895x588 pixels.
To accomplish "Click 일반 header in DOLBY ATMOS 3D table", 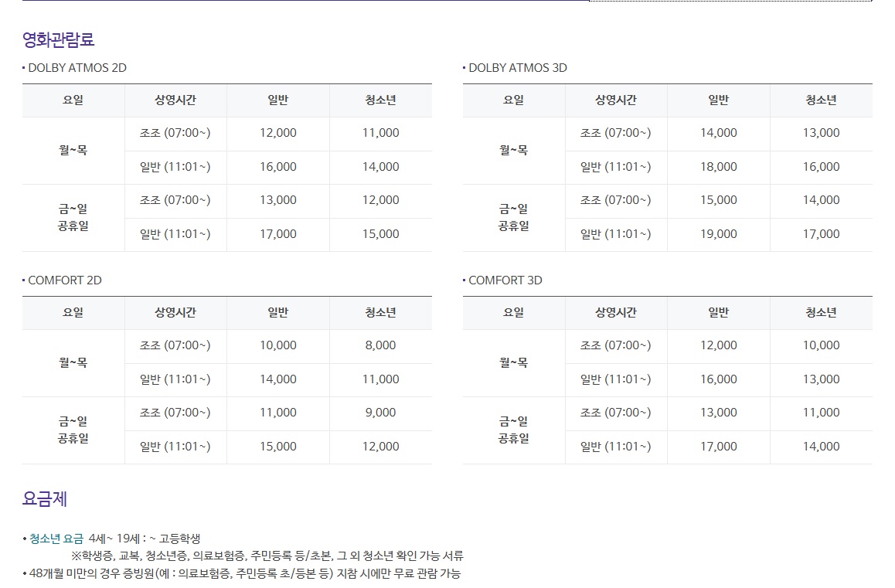I will click(x=719, y=100).
